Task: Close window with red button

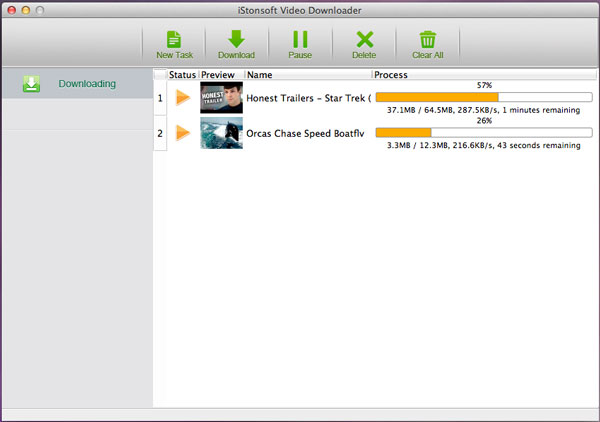Action: pyautogui.click(x=12, y=10)
